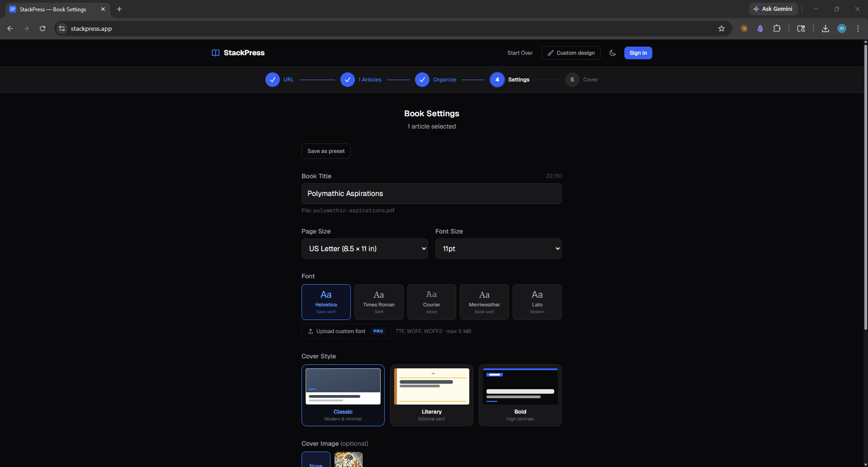Open the tab search toolbar icon

pos(801,29)
